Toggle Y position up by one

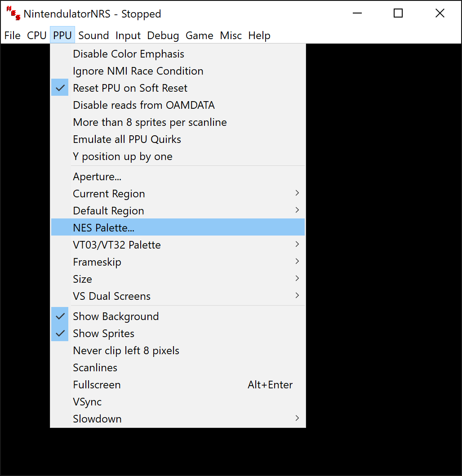tap(178, 156)
